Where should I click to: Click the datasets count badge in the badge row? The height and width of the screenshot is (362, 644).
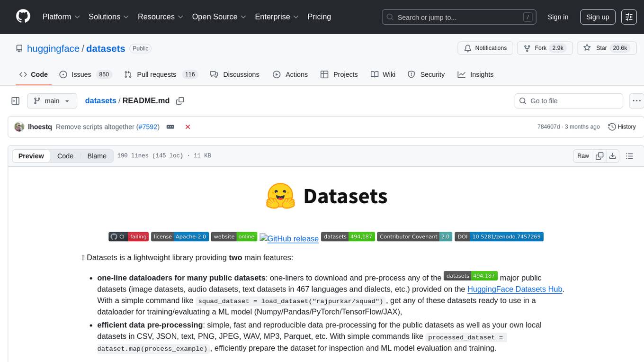coord(348,236)
